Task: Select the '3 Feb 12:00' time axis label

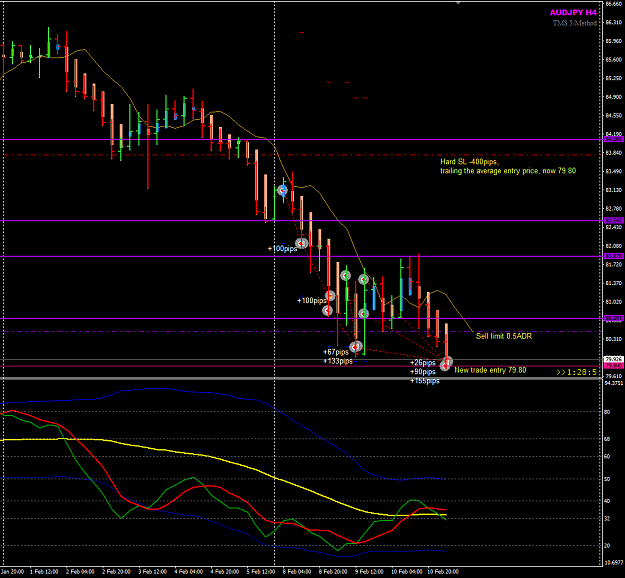Action: [x=153, y=572]
